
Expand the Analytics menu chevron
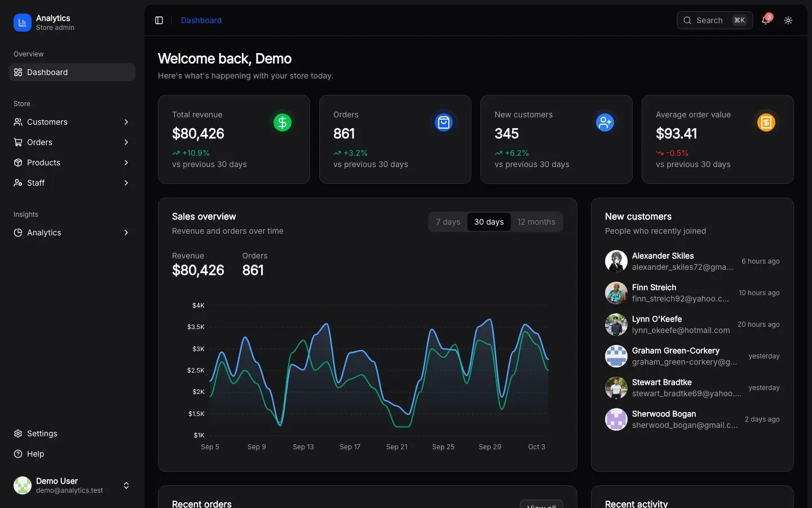[126, 233]
